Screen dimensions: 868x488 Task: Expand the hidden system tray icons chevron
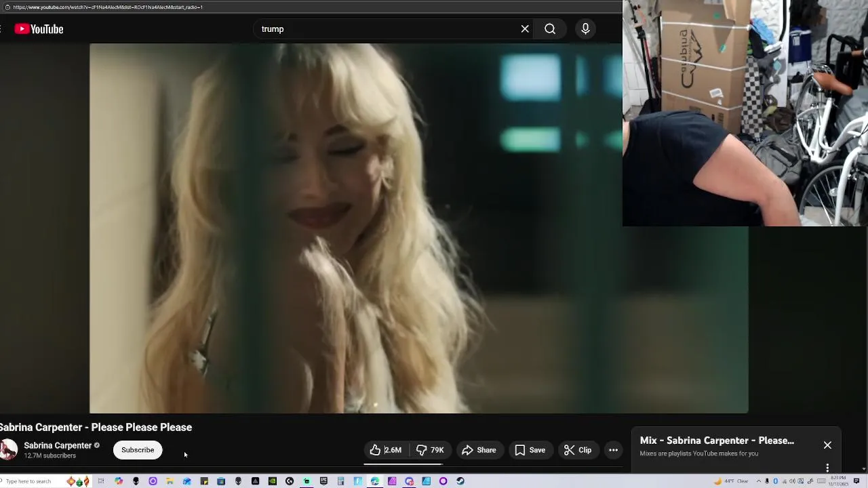(x=759, y=481)
